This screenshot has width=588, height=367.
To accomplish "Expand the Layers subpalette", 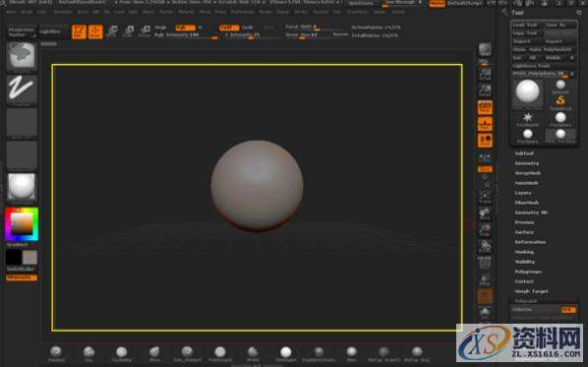I will [x=523, y=193].
